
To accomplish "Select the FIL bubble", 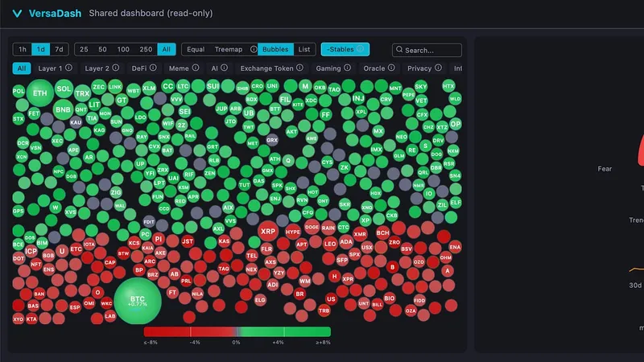I will pyautogui.click(x=285, y=99).
